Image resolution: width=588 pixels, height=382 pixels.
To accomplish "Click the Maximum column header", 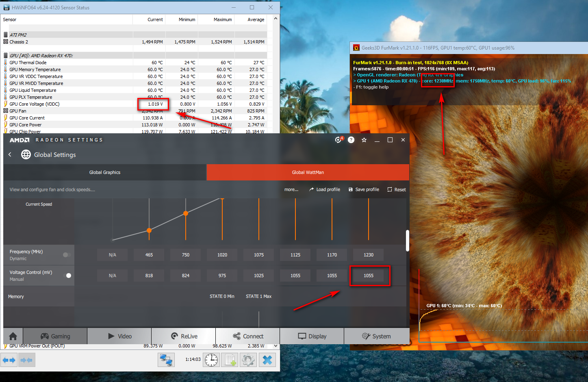I will [x=216, y=20].
